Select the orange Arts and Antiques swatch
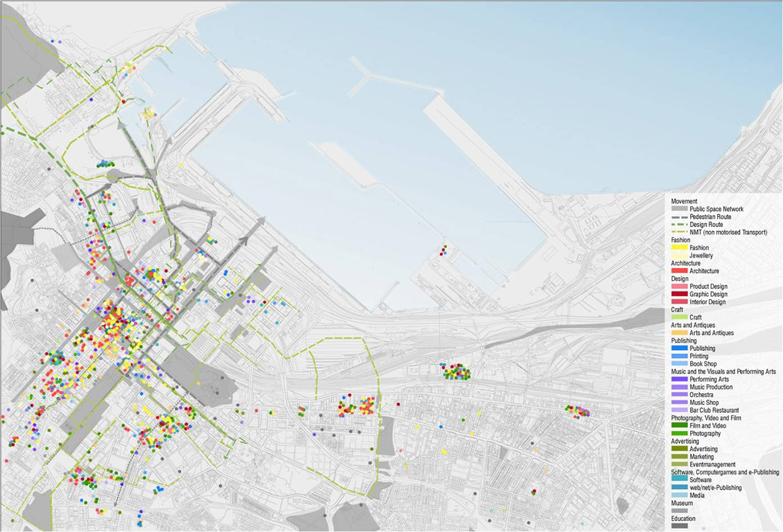Image resolution: width=783 pixels, height=532 pixels. pyautogui.click(x=679, y=333)
